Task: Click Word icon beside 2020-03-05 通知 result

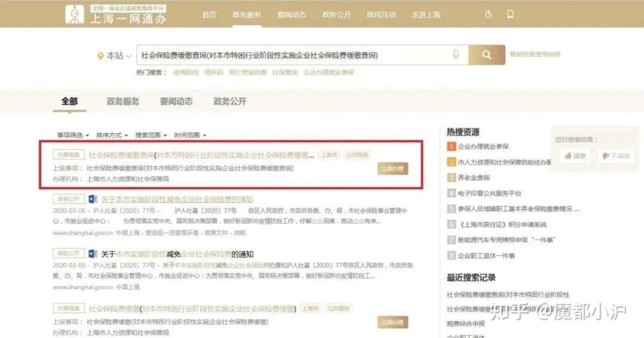Action: coord(93,254)
